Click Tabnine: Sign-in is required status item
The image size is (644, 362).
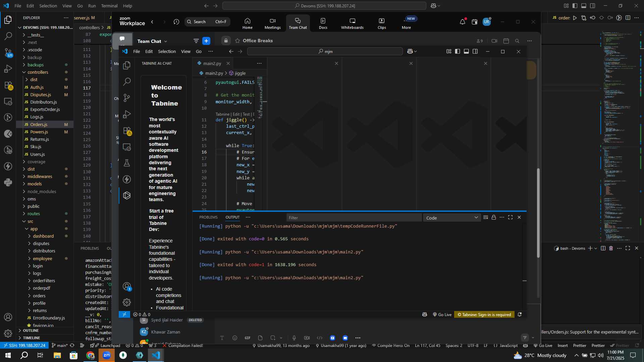click(x=484, y=314)
